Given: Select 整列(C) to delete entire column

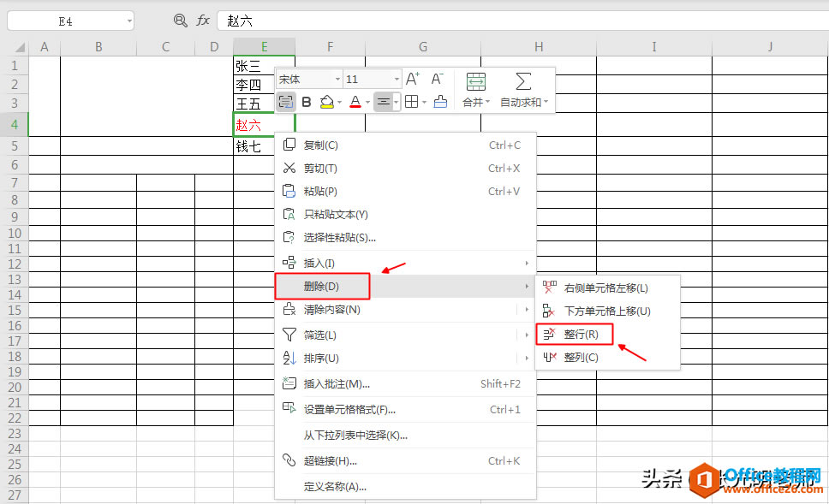Looking at the screenshot, I should coord(607,358).
